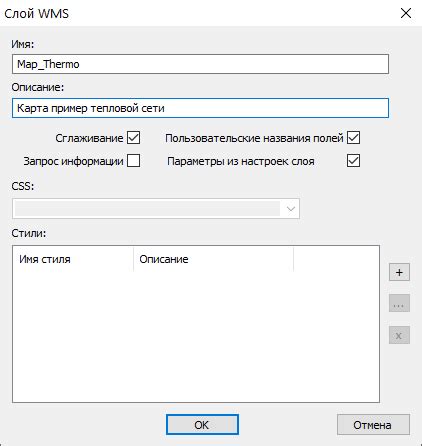This screenshot has height=446, width=422.
Task: Toggle Параметры из настроек слоя checkbox
Action: (x=353, y=161)
